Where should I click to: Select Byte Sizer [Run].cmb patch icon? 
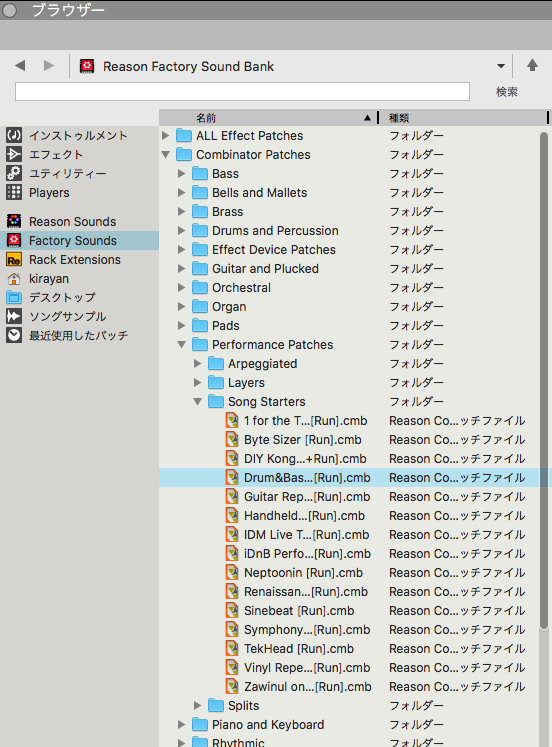point(232,439)
